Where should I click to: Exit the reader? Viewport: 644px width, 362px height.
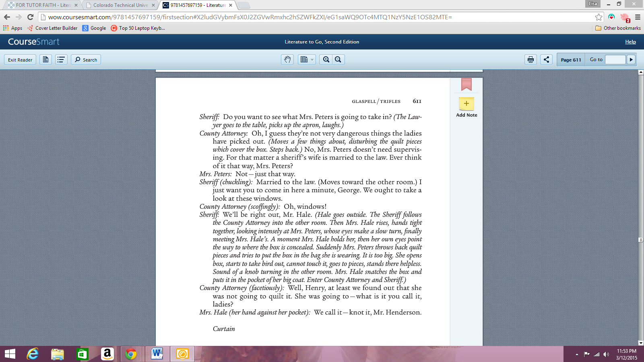coord(20,60)
